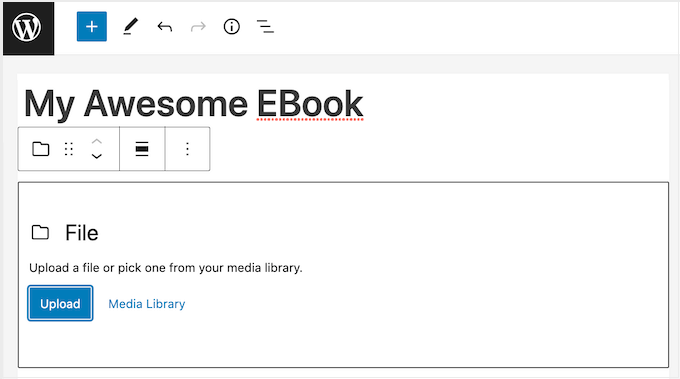Open the Media Library link
The image size is (680, 379).
(x=147, y=304)
